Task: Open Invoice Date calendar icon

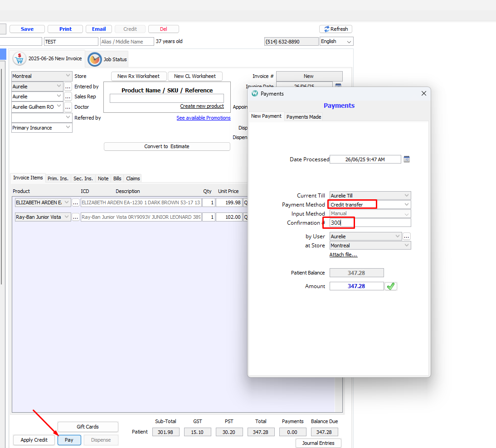Action: pyautogui.click(x=338, y=85)
